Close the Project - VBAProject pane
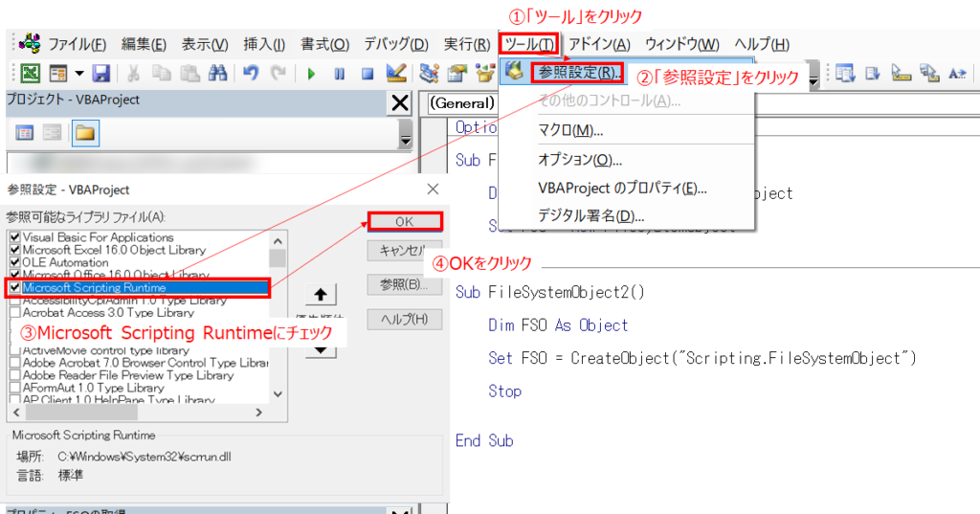This screenshot has width=980, height=514. pyautogui.click(x=400, y=102)
